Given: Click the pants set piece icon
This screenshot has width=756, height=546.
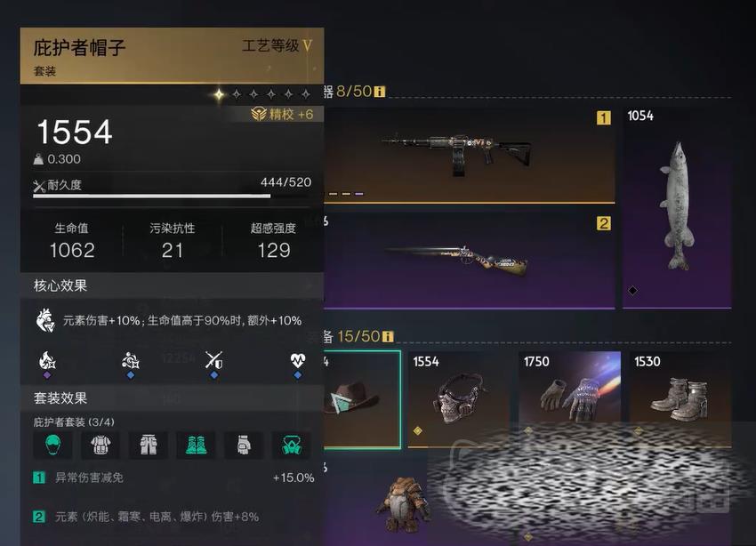Looking at the screenshot, I should click(x=148, y=445).
